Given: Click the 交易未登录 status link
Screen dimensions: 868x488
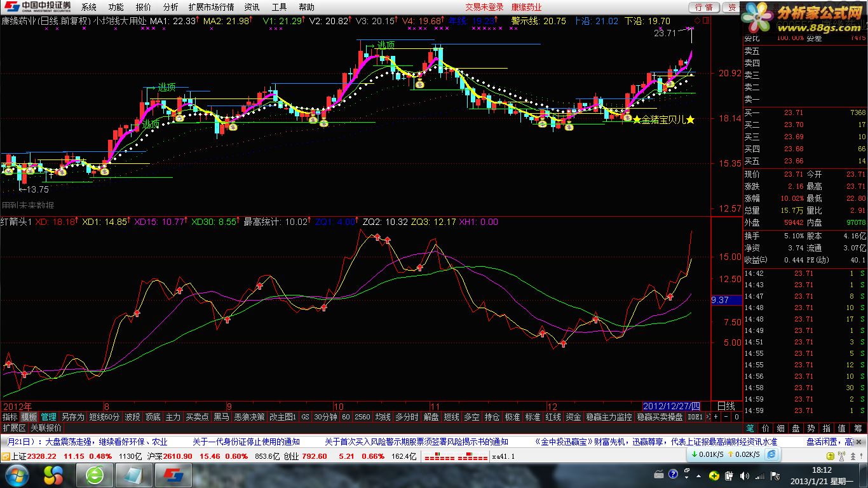Looking at the screenshot, I should [484, 7].
